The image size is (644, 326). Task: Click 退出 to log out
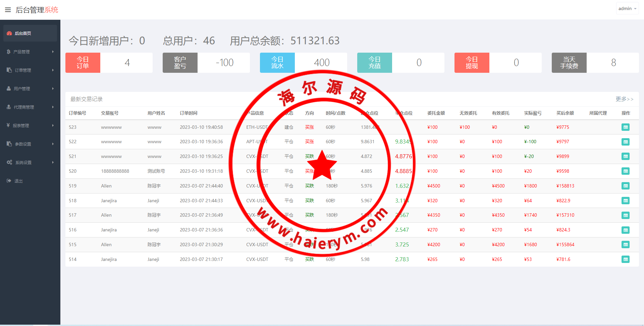coord(18,180)
